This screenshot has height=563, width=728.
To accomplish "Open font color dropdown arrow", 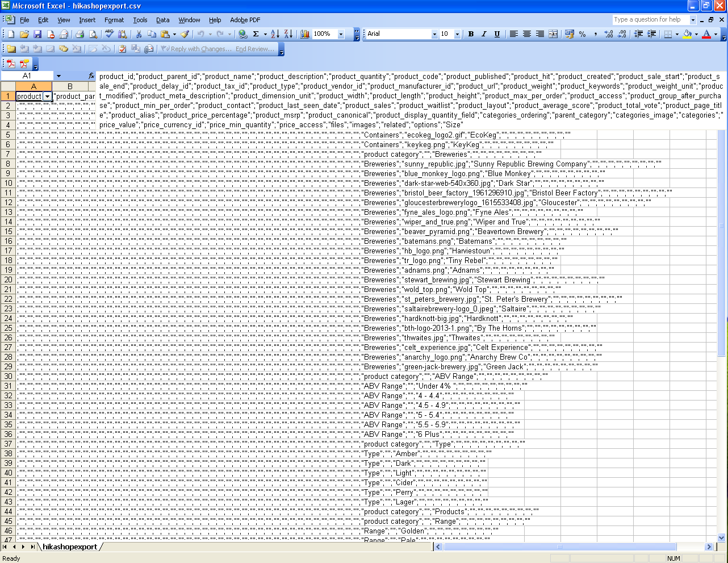I will (716, 34).
